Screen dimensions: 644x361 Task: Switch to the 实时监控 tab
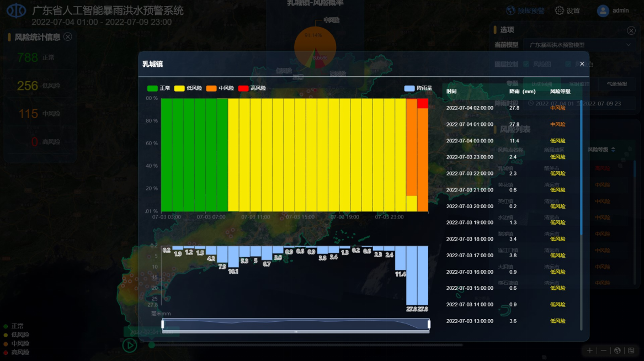pyautogui.click(x=579, y=83)
